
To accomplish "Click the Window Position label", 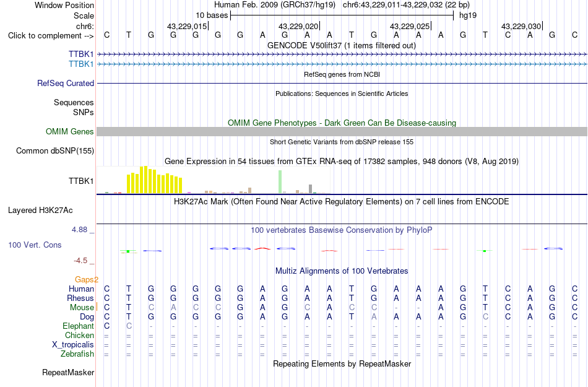I will [64, 5].
